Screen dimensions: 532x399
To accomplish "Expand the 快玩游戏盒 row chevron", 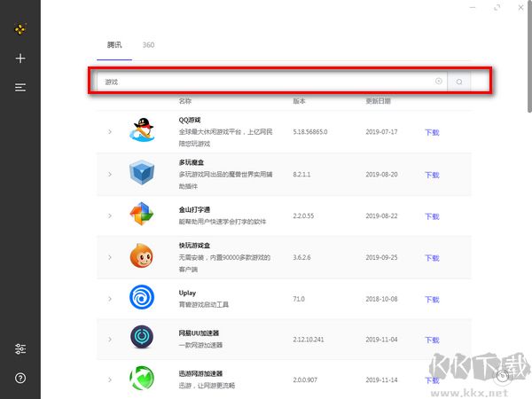I will pyautogui.click(x=110, y=257).
